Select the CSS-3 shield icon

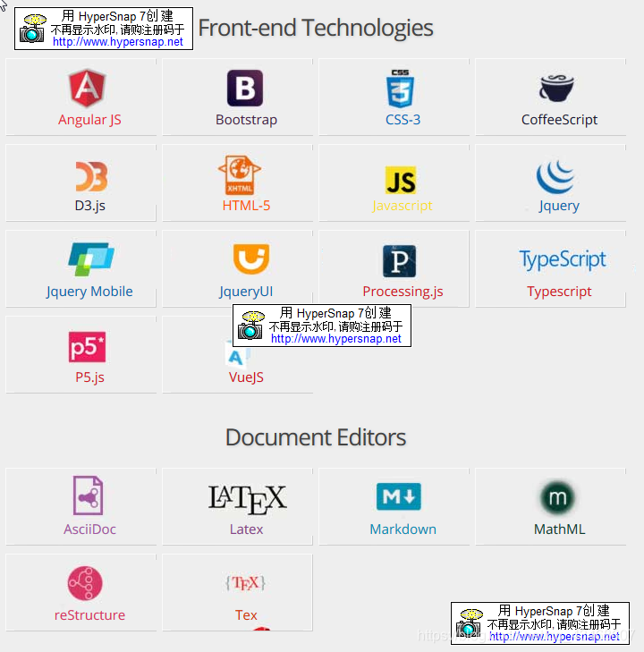400,89
